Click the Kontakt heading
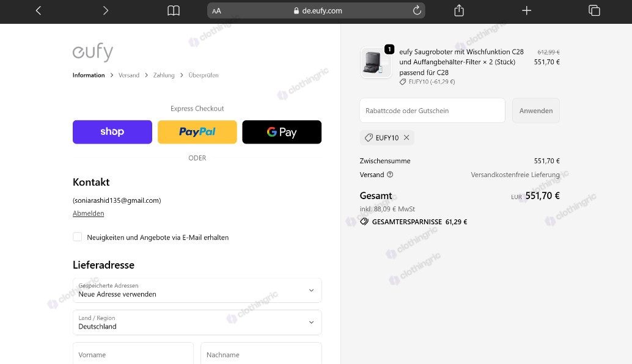The height and width of the screenshot is (364, 632). pyautogui.click(x=91, y=182)
